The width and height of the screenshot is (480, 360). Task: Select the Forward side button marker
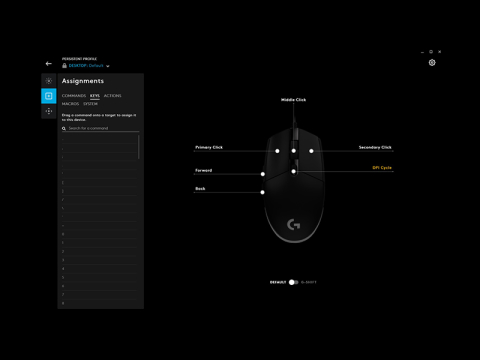pyautogui.click(x=263, y=174)
